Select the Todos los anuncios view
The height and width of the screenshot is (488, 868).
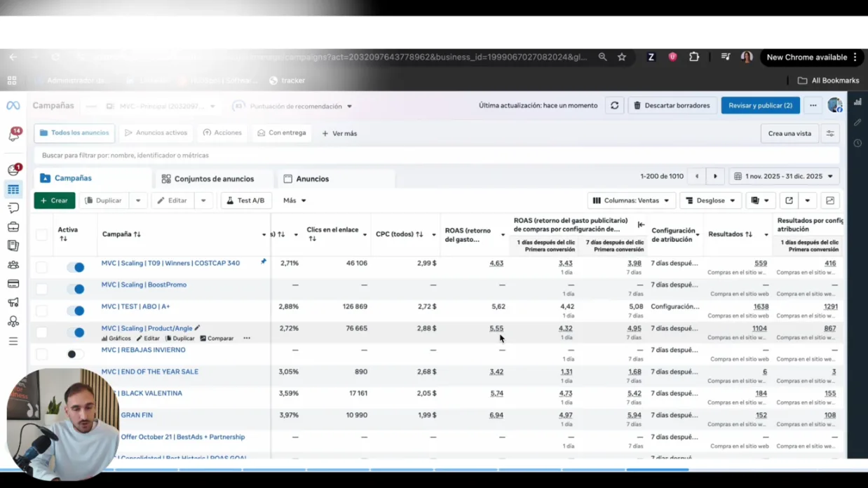[75, 133]
